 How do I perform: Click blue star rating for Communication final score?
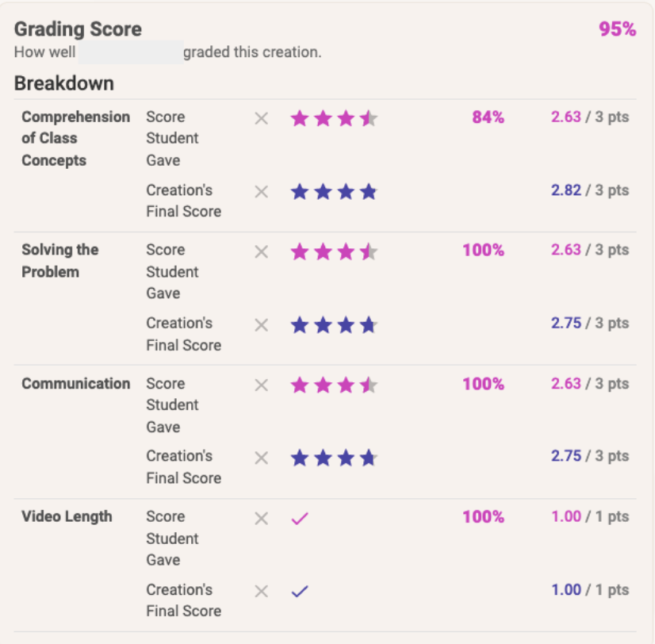(334, 458)
